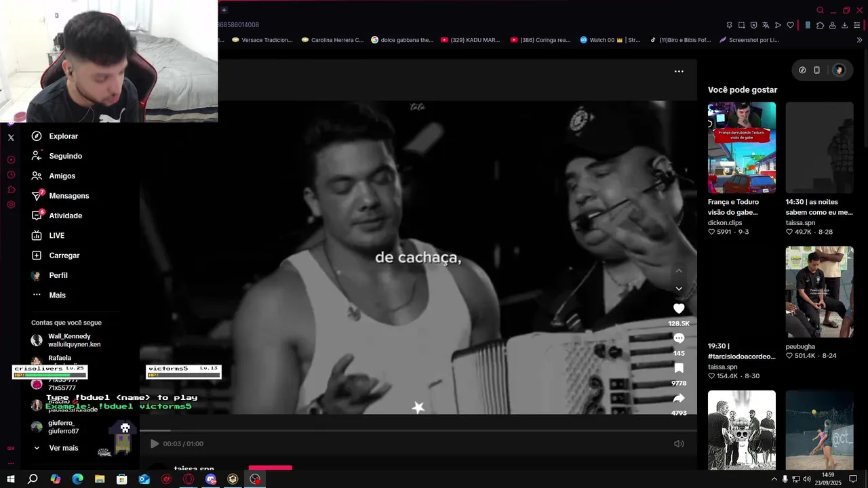Open 14:30 as noites video thumbnail
This screenshot has width=868, height=488.
point(820,148)
